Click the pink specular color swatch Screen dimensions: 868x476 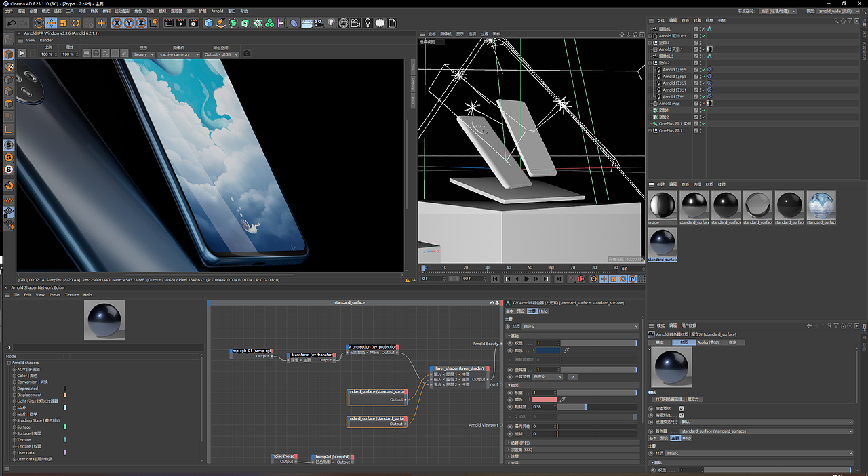click(545, 399)
